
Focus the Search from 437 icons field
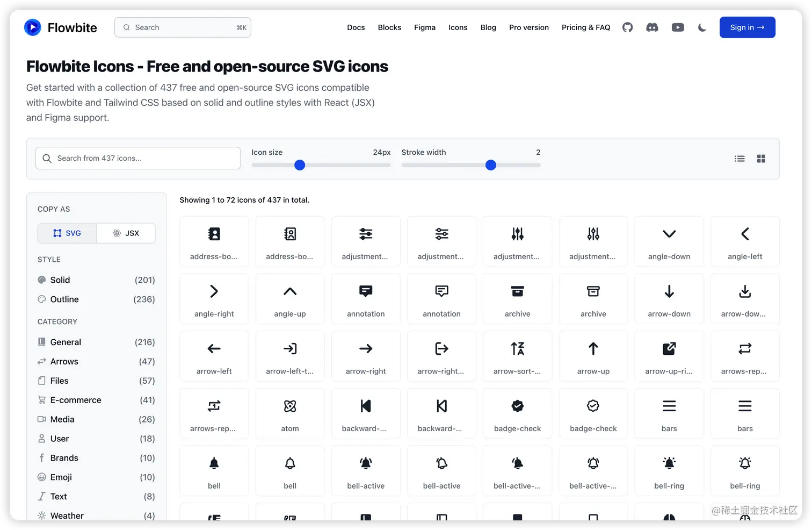tap(138, 159)
